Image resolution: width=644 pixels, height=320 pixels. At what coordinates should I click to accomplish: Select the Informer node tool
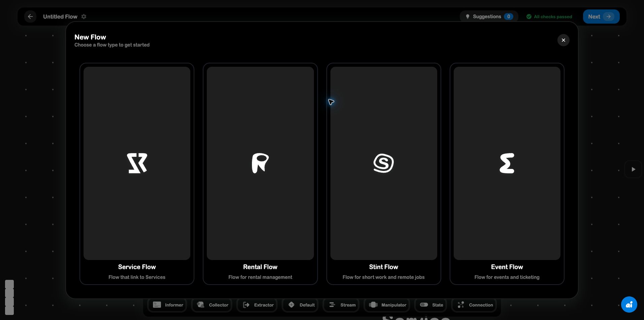[168, 305]
